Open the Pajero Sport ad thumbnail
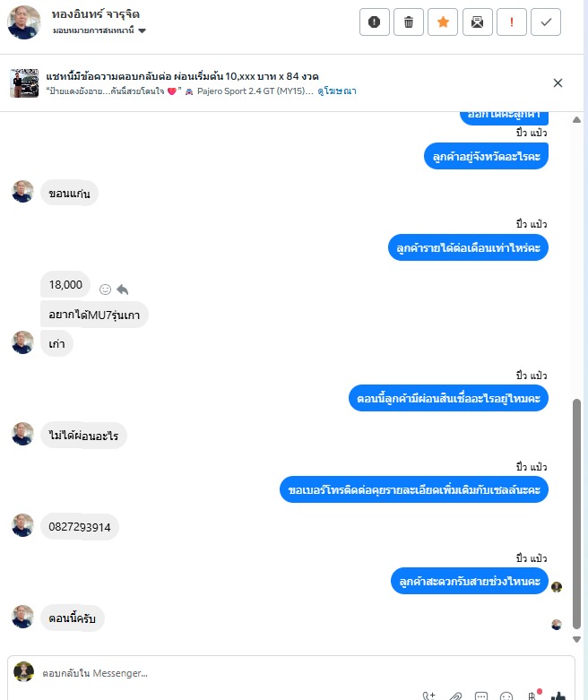Viewport: 588px width, 700px height. pyautogui.click(x=24, y=83)
